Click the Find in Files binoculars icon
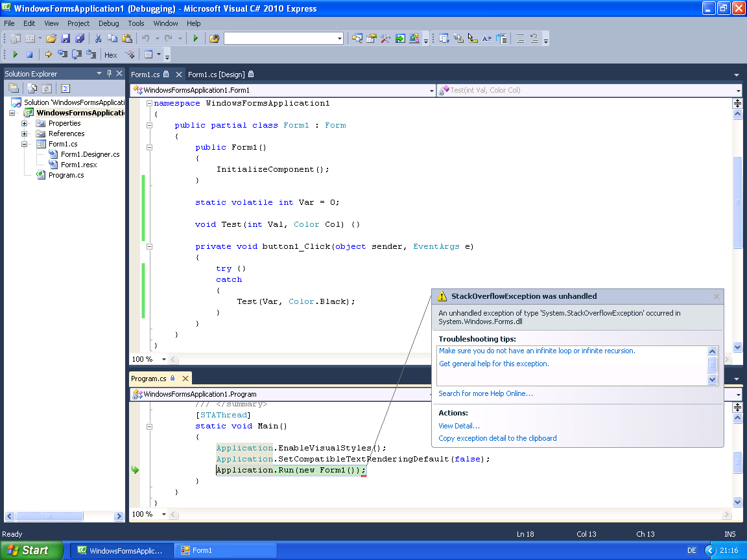This screenshot has width=747, height=560. [215, 39]
